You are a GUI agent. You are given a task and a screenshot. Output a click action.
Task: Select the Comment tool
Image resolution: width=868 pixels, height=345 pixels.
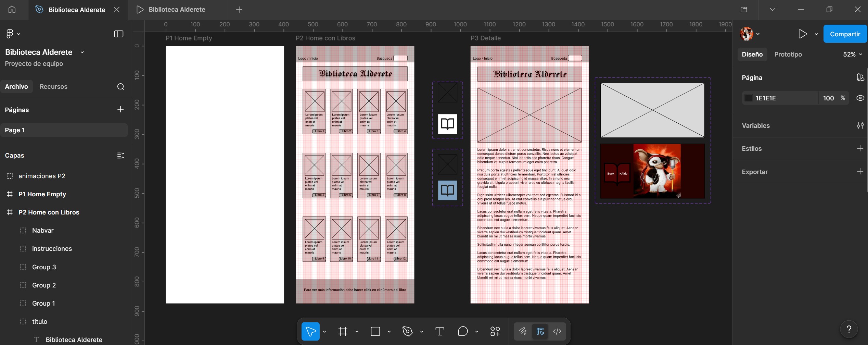[x=462, y=331]
